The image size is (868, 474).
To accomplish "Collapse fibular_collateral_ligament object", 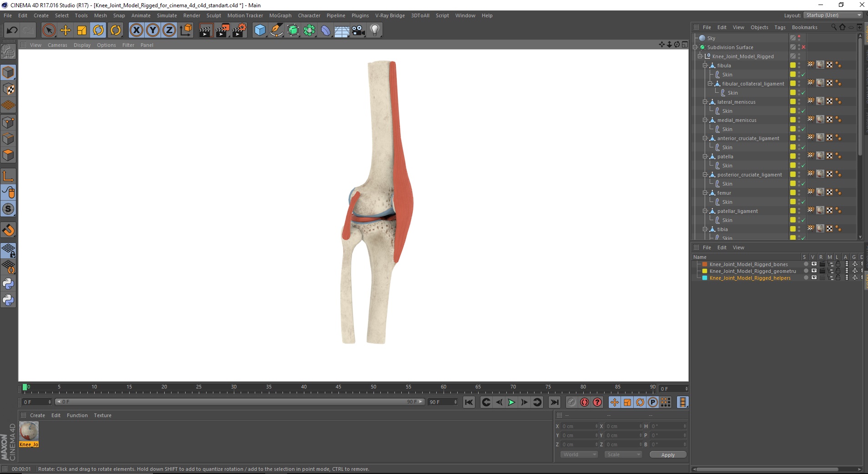I will pos(710,84).
